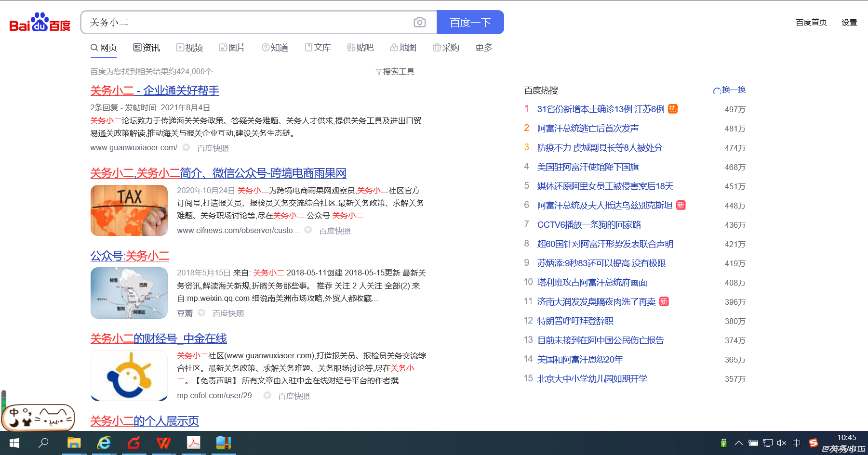Open 百度快照 for guanwuxiaoer.com result
The height and width of the screenshot is (455, 868).
[x=213, y=148]
